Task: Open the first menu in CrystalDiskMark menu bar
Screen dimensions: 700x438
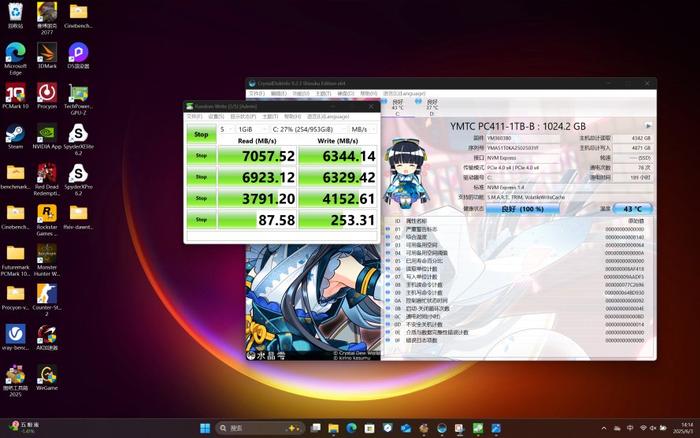Action: click(194, 117)
